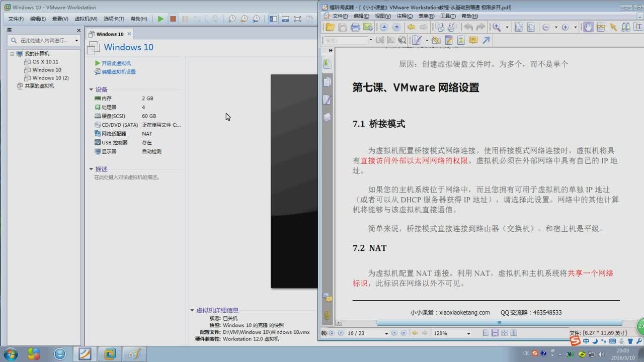Email the PDF using the envelope icon
This screenshot has height=362, width=644.
[367, 27]
